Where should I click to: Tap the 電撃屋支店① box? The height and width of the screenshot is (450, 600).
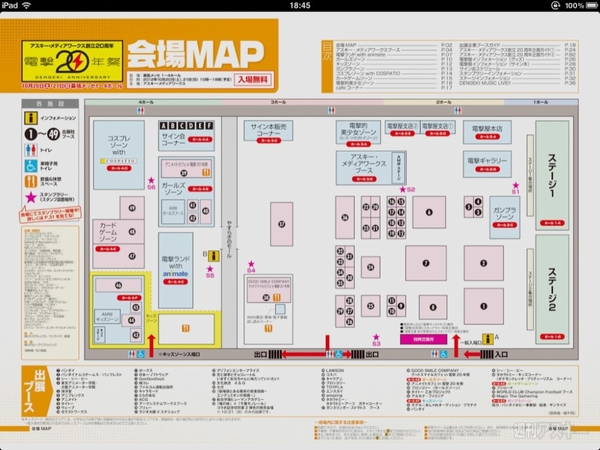pos(437,127)
